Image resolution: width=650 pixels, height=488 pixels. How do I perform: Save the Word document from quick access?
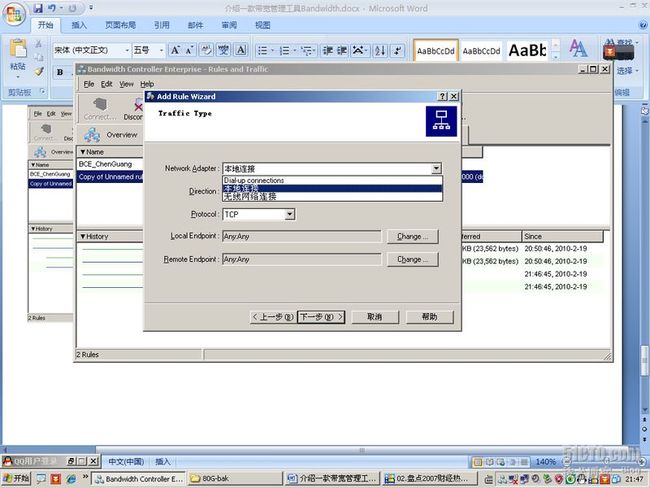pos(38,8)
